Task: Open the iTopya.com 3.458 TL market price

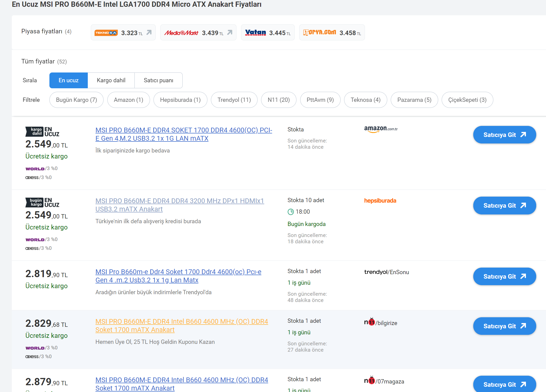Action: (332, 33)
